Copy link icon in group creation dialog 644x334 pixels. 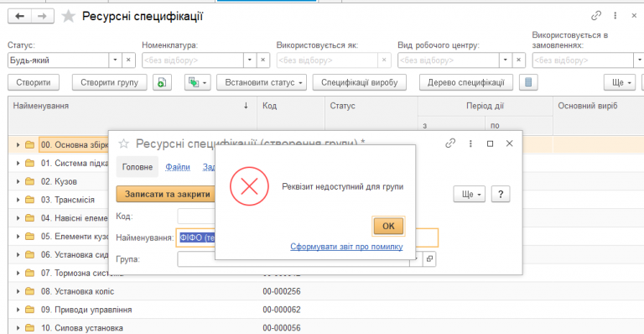450,144
